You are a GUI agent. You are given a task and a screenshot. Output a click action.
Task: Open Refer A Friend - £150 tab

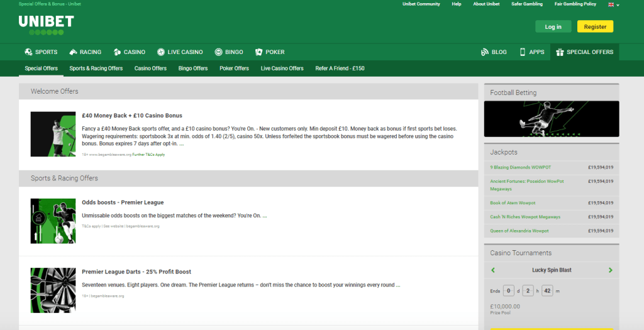coord(340,69)
